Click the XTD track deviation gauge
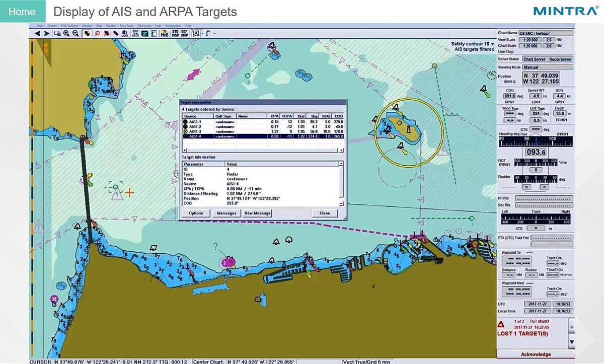 click(536, 219)
